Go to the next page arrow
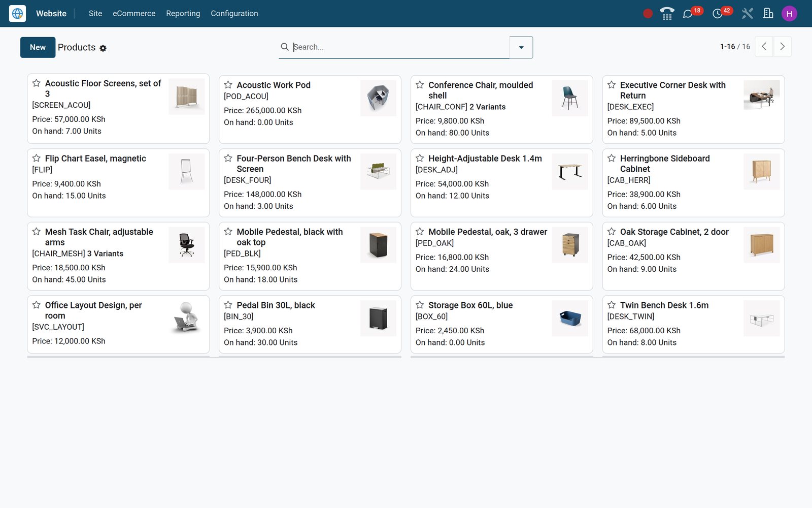 pyautogui.click(x=782, y=47)
